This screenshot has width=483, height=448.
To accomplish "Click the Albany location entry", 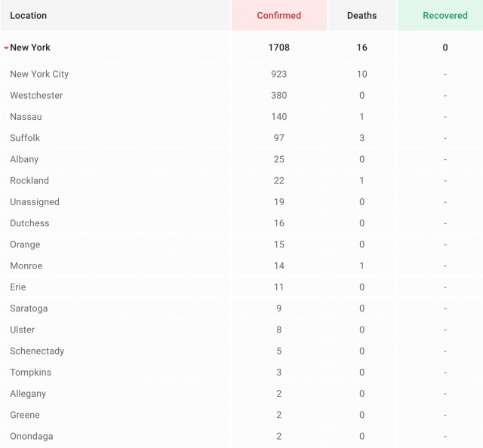I will 24,159.
